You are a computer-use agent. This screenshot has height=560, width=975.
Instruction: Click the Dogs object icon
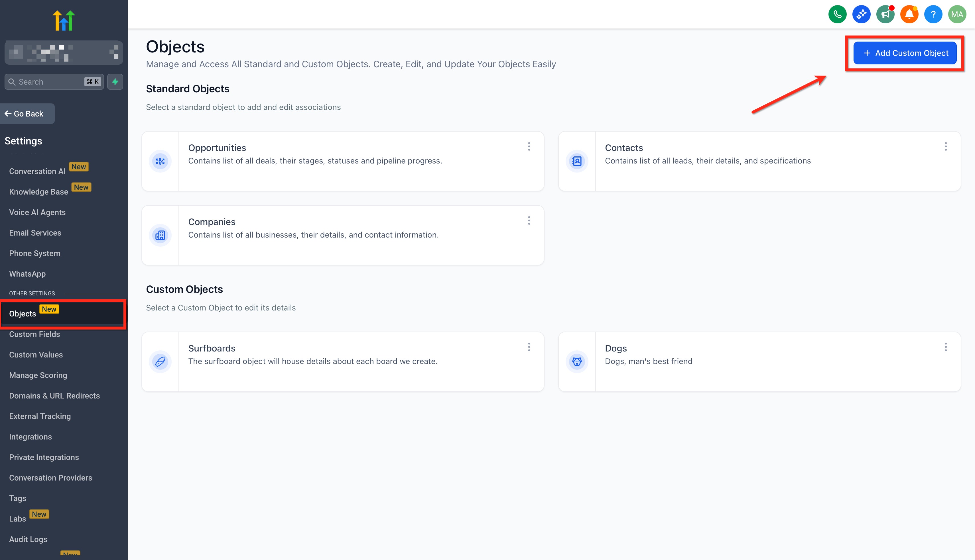(x=577, y=361)
